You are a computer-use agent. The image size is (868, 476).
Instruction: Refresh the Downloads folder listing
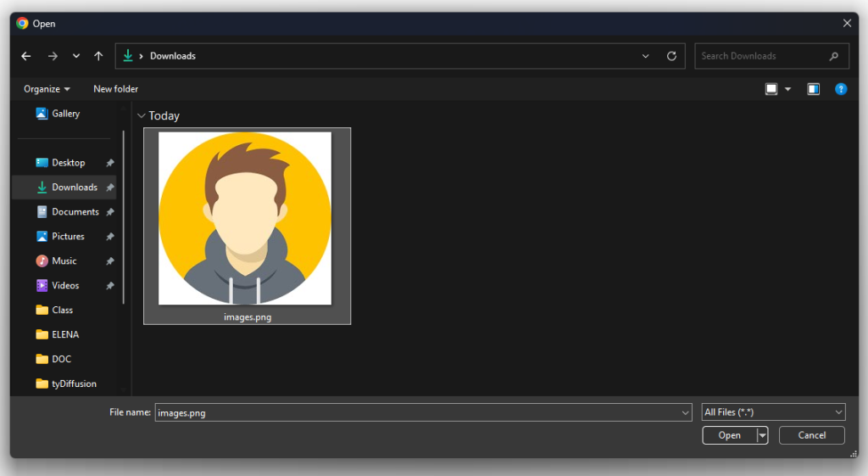(671, 56)
